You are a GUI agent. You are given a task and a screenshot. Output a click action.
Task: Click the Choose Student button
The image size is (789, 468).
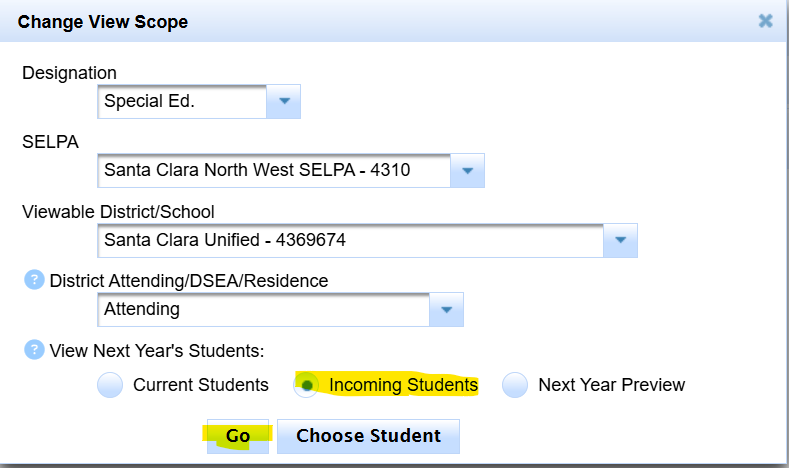[x=368, y=436]
